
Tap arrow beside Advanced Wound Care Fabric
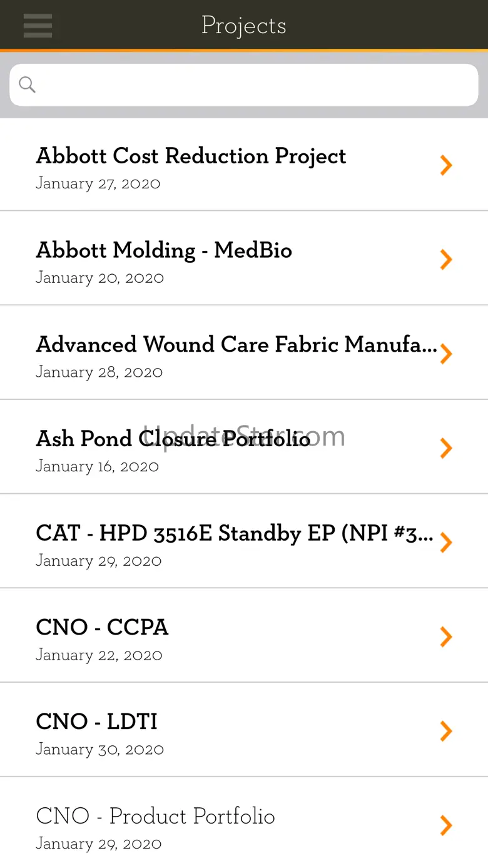coord(445,354)
